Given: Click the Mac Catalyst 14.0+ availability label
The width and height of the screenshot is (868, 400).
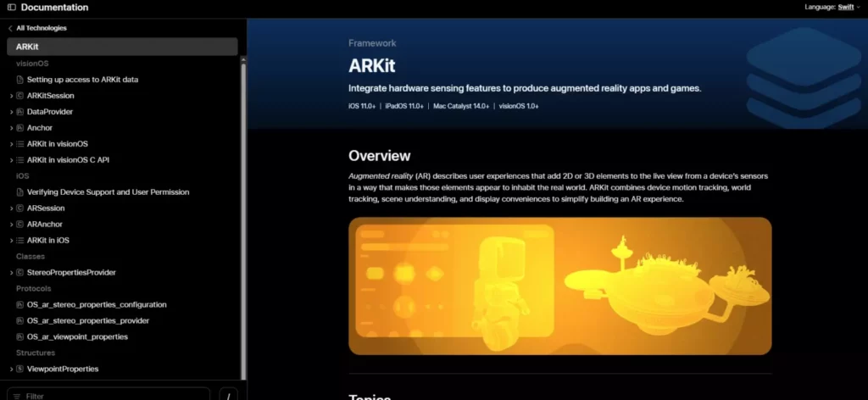Looking at the screenshot, I should (x=461, y=106).
